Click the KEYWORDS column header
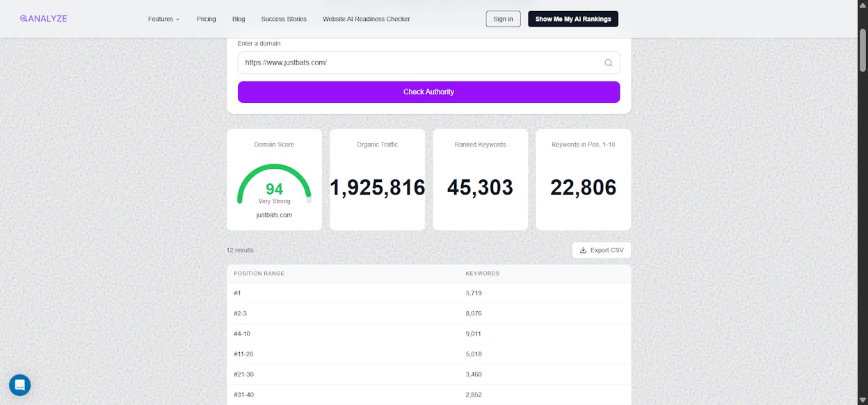 tap(483, 274)
